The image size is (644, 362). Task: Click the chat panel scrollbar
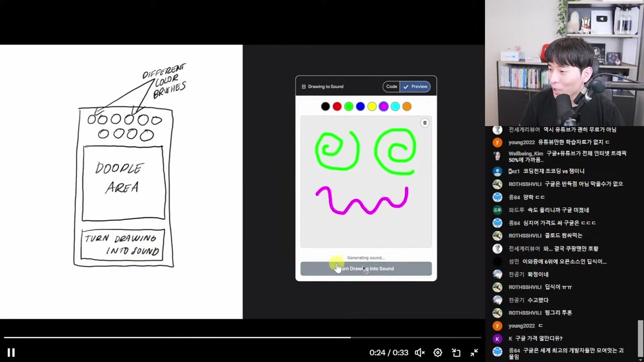[641, 340]
